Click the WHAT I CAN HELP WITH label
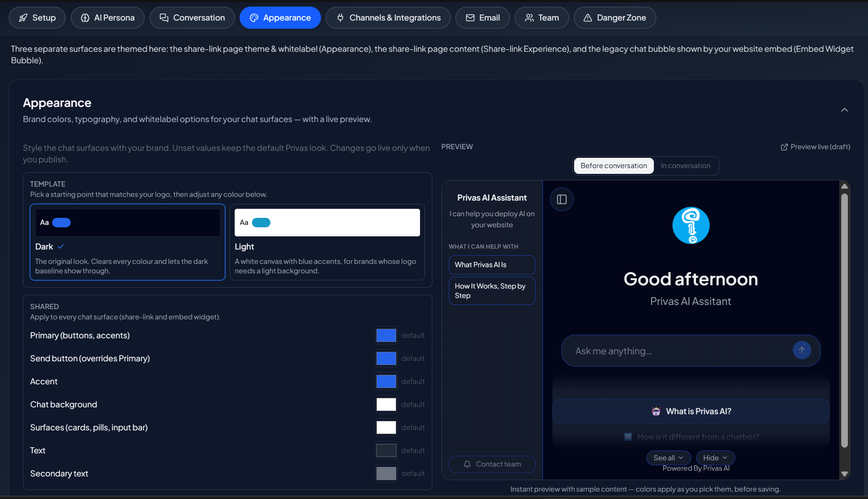 483,247
